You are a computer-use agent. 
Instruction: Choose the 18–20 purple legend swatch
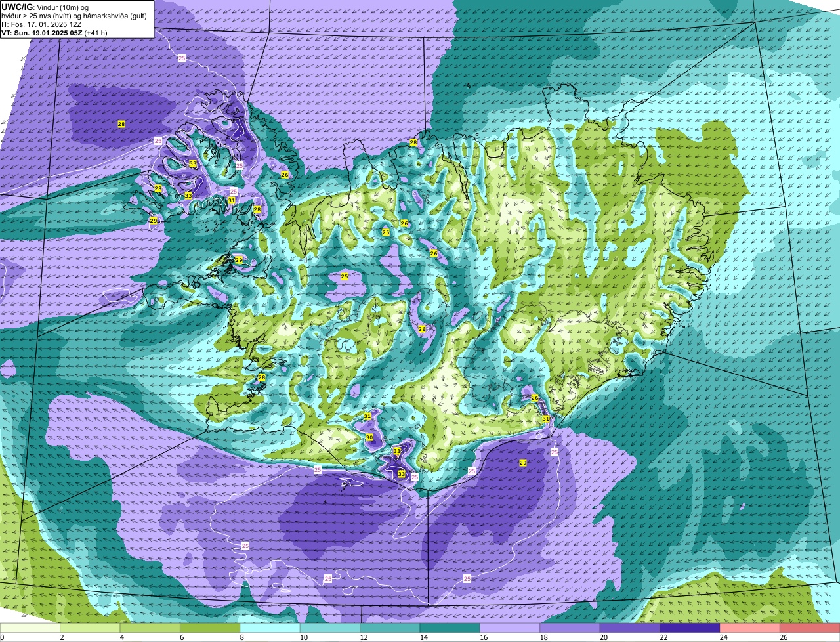[x=570, y=628]
